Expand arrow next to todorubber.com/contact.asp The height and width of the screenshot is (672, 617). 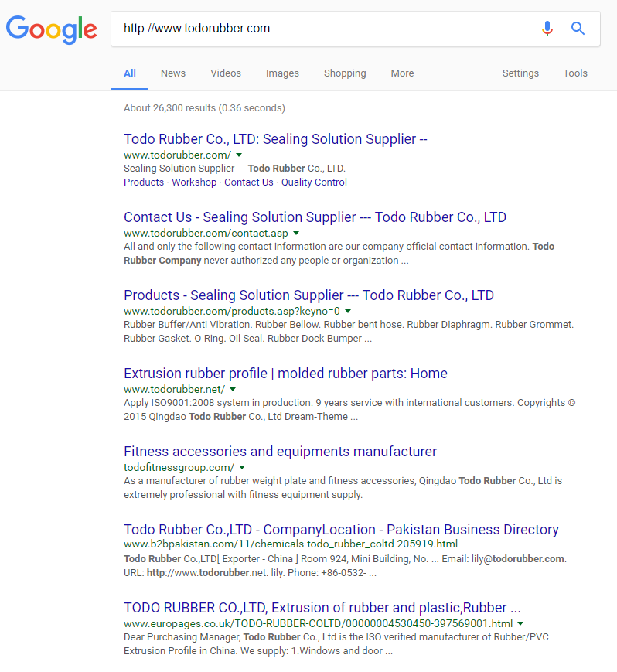296,233
